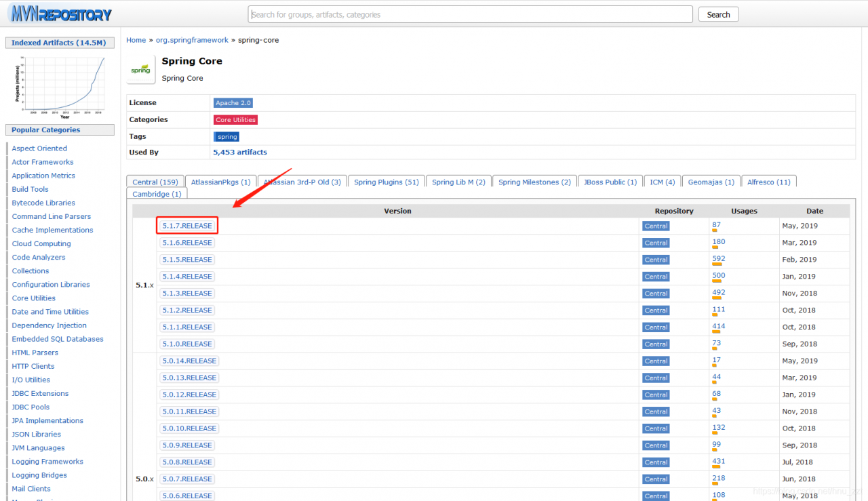Viewport: 868px width, 501px height.
Task: Open the Code Analyzers category
Action: (x=39, y=257)
